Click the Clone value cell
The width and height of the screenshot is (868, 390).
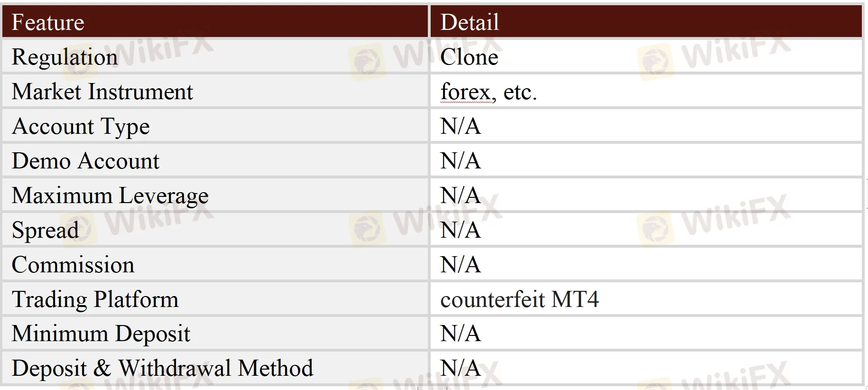(x=646, y=56)
